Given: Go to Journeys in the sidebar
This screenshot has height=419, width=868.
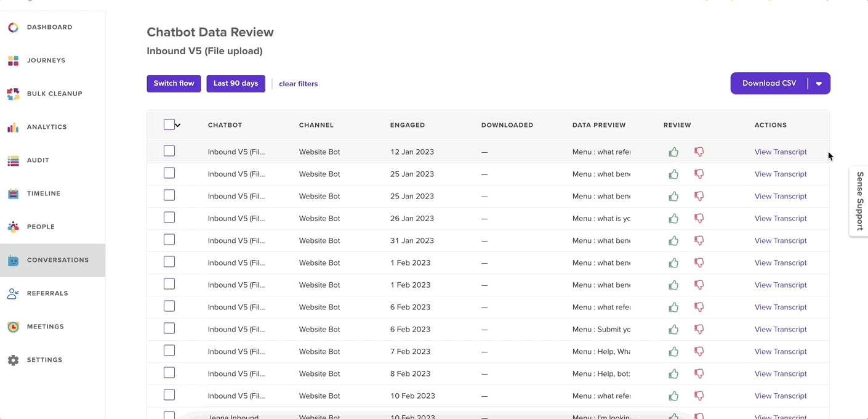Looking at the screenshot, I should [46, 60].
